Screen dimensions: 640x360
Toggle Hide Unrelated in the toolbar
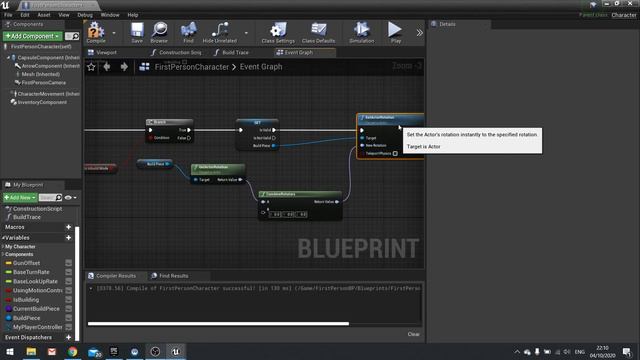click(x=220, y=32)
